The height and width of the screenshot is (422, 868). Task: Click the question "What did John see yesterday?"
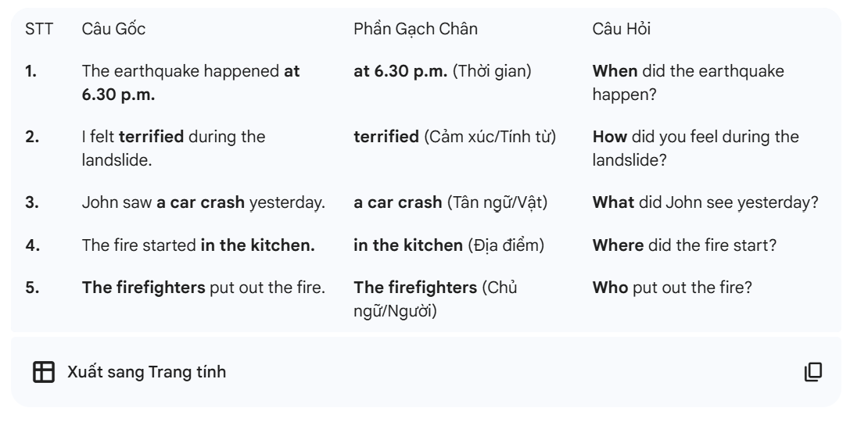pos(705,202)
